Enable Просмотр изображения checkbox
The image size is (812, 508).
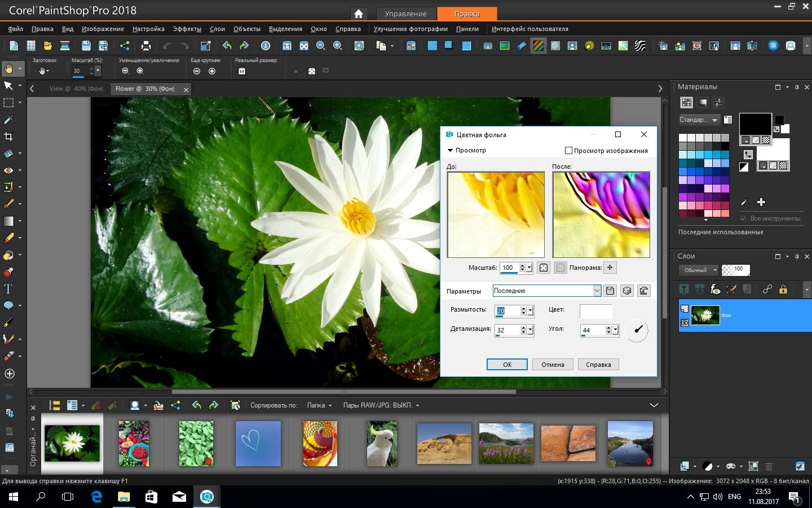[x=568, y=151]
